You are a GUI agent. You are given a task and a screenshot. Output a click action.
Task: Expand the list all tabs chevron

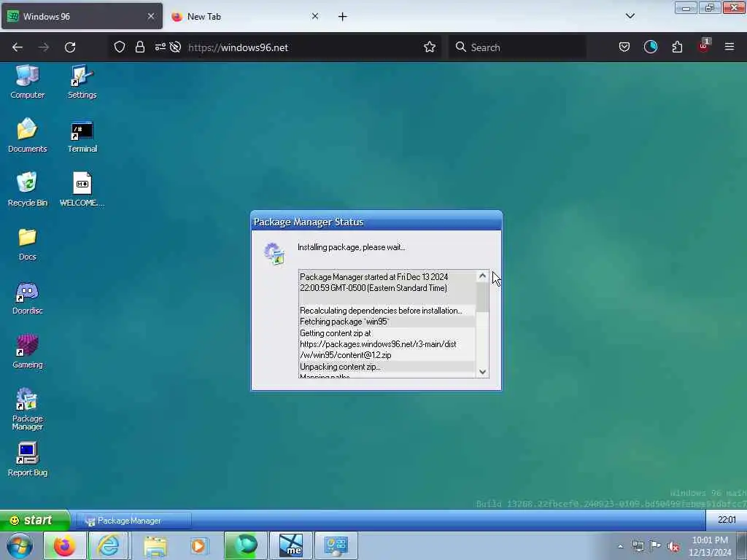pyautogui.click(x=630, y=16)
